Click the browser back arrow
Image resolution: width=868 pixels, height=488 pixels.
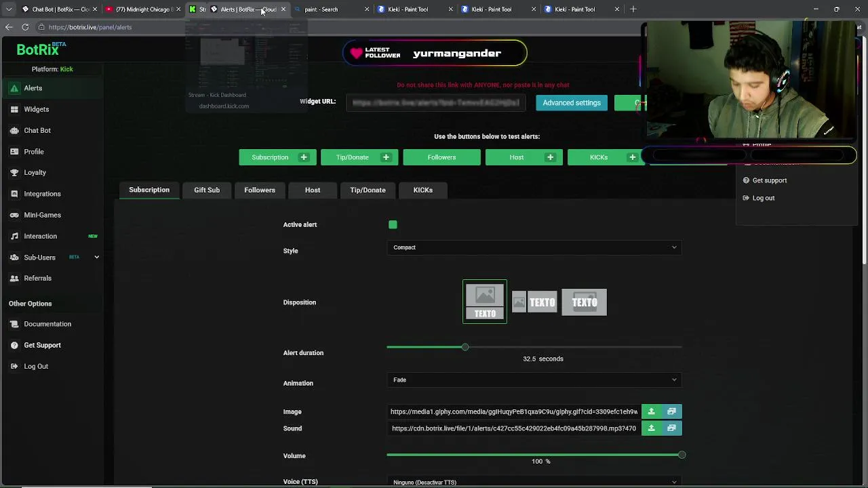point(8,27)
